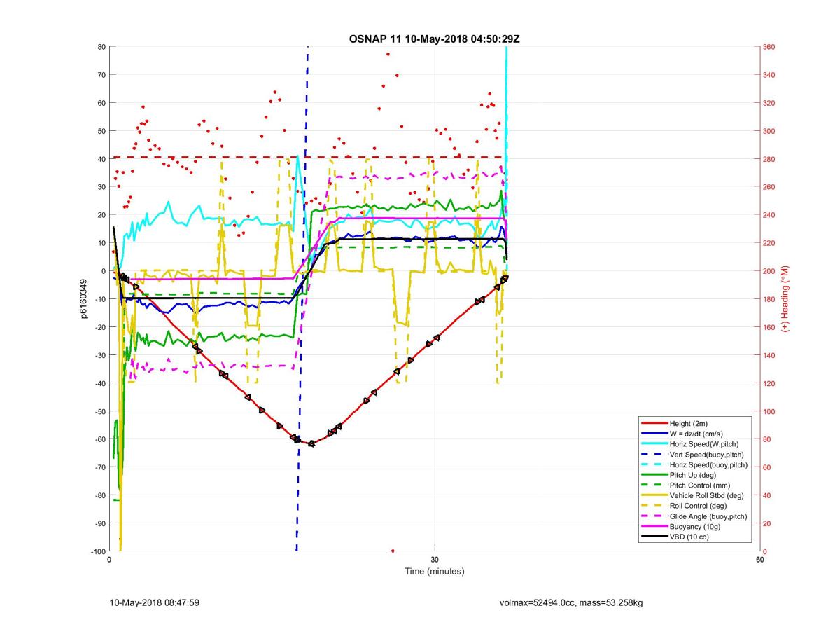The height and width of the screenshot is (620, 840).
Task: Select the 'Height (2m)' legend label
Action: (689, 424)
